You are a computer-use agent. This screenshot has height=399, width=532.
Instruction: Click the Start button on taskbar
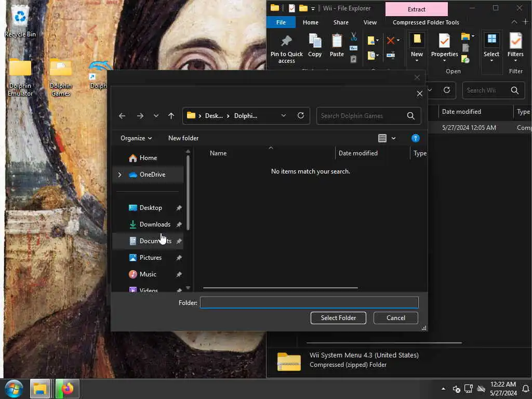coord(14,389)
